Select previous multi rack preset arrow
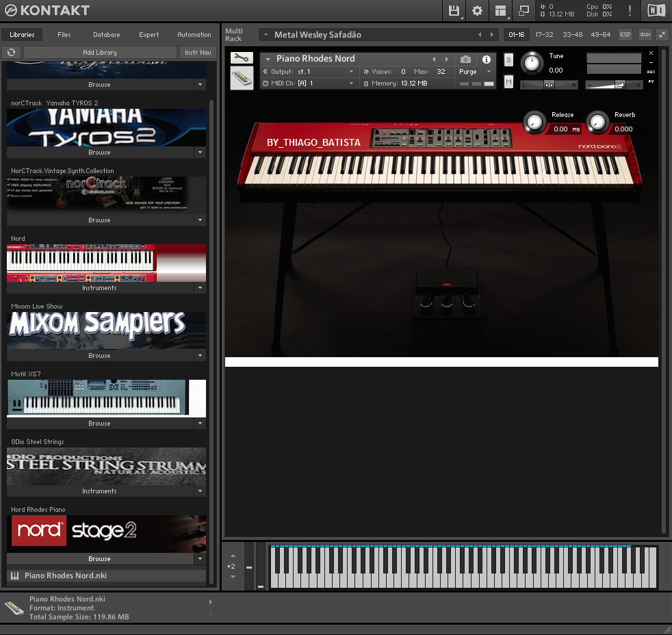This screenshot has width=672, height=635. [x=480, y=35]
